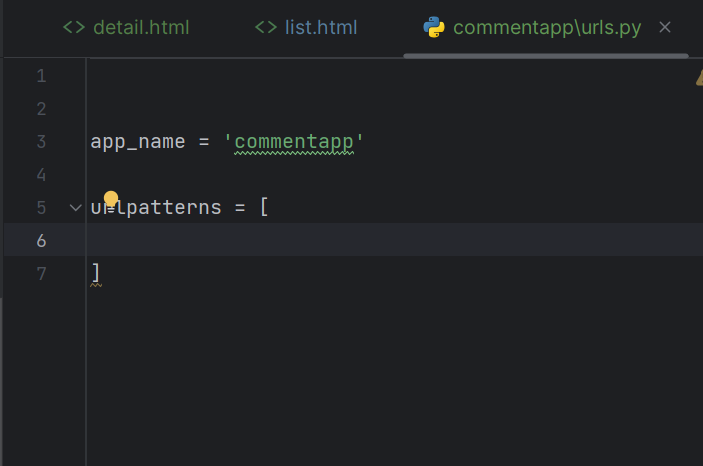703x466 pixels.
Task: Click the horizontal tab scrollbar
Action: (546, 56)
